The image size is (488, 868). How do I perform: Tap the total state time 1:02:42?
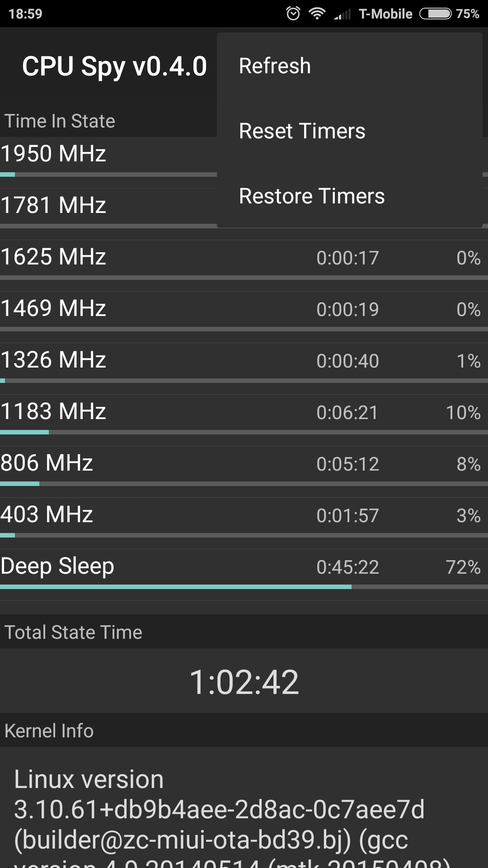click(244, 682)
